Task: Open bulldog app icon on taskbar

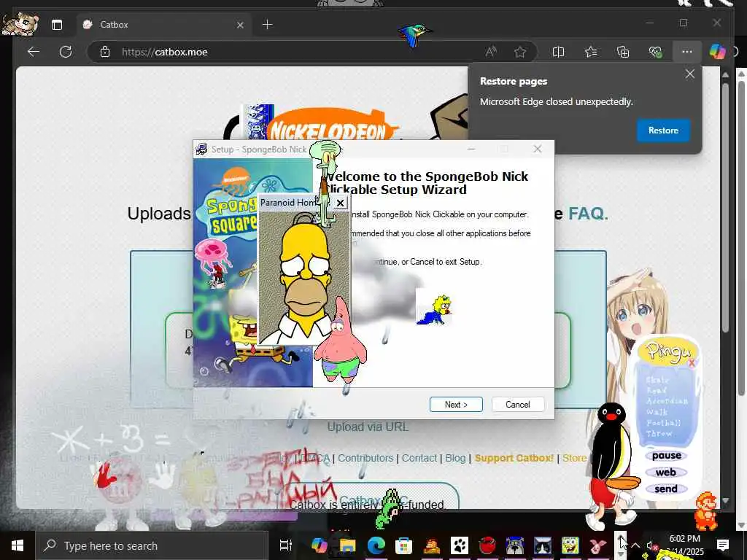Action: (514, 545)
